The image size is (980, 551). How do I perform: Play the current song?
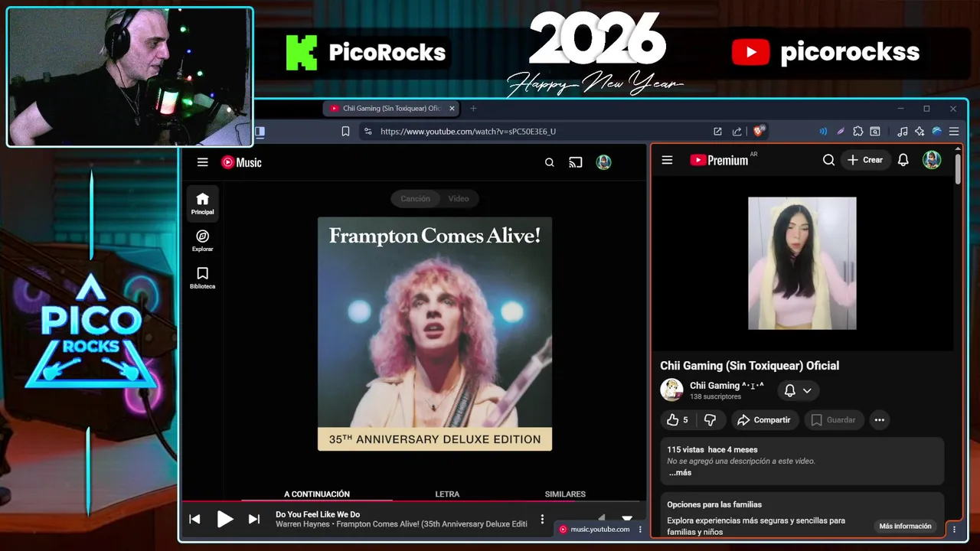pyautogui.click(x=224, y=519)
